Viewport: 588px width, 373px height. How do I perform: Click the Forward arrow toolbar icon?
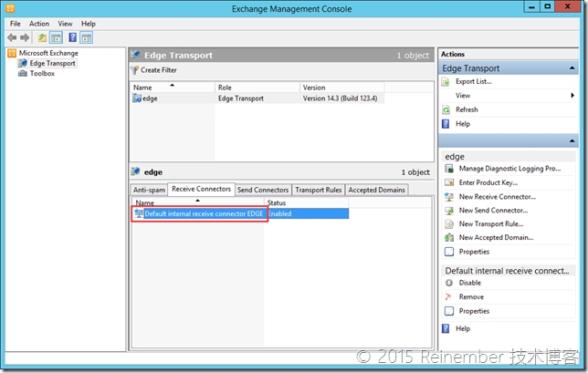click(25, 37)
